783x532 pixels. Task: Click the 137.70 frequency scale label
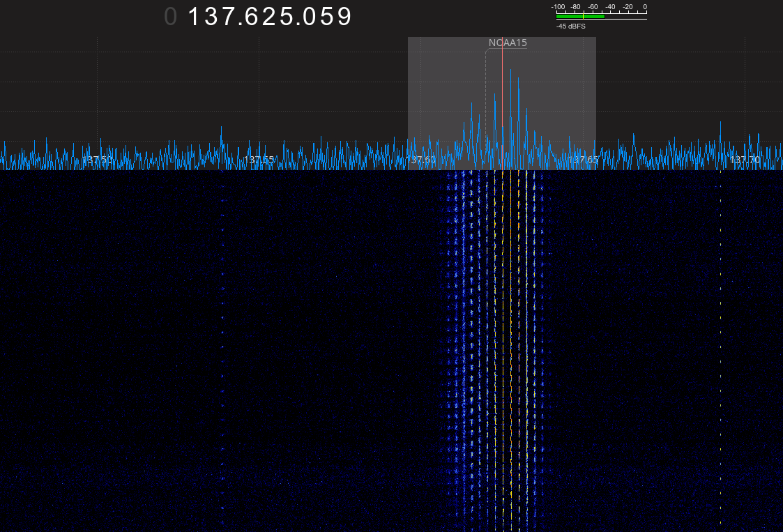(x=744, y=160)
